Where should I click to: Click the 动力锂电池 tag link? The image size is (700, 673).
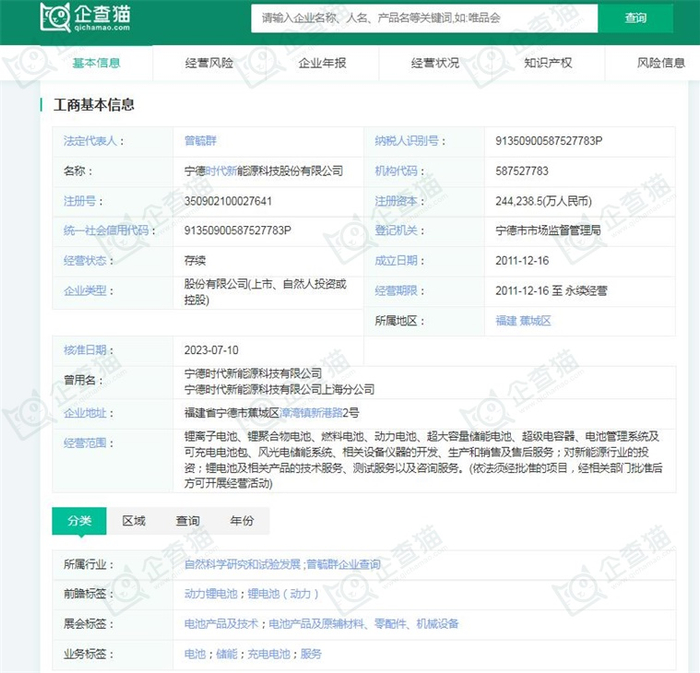click(x=211, y=594)
